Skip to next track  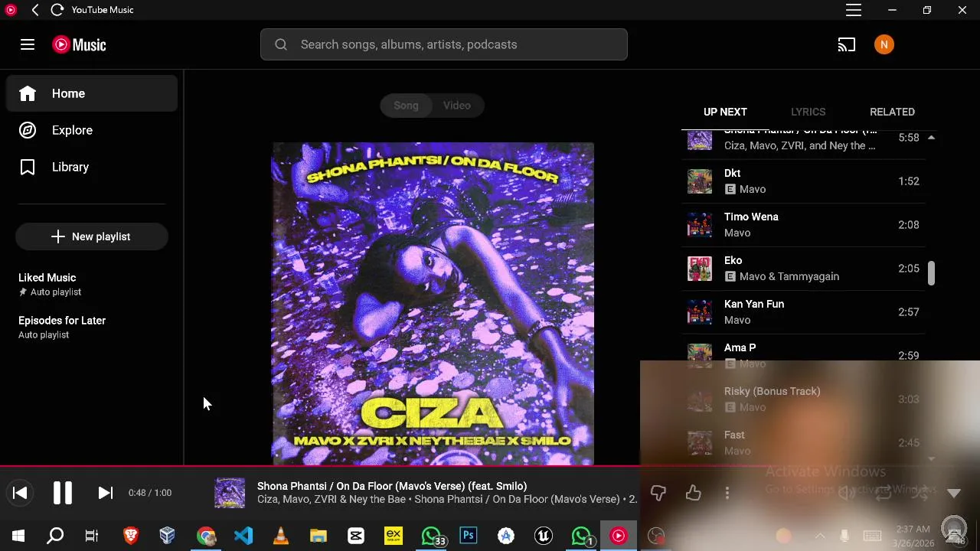(x=106, y=493)
